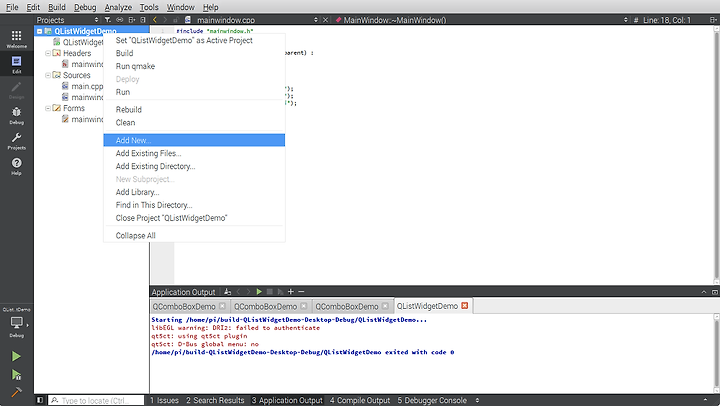
Task: Toggle synchronize with editor link icon
Action: click(119, 20)
